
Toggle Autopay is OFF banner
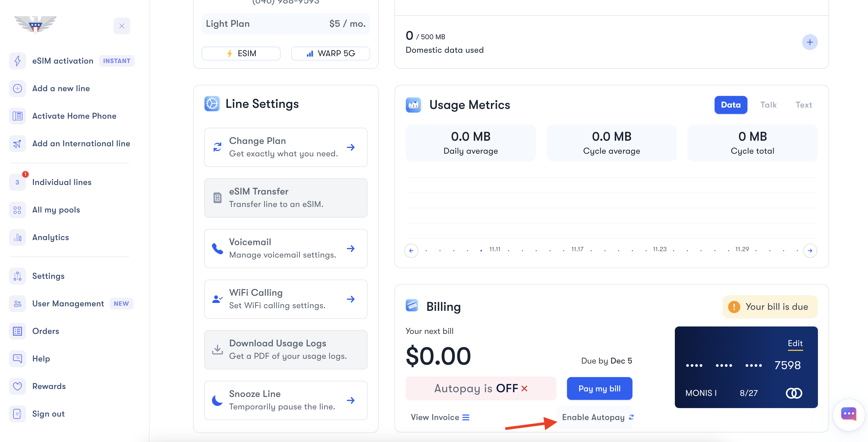click(x=481, y=388)
